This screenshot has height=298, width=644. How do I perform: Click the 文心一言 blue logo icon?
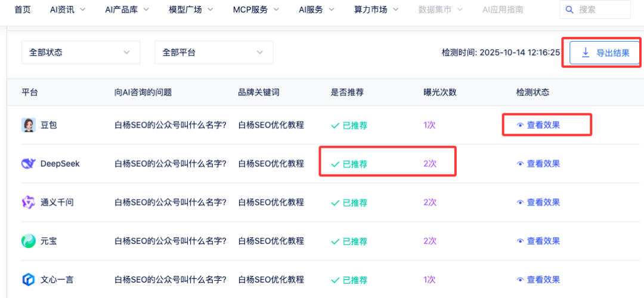point(29,280)
